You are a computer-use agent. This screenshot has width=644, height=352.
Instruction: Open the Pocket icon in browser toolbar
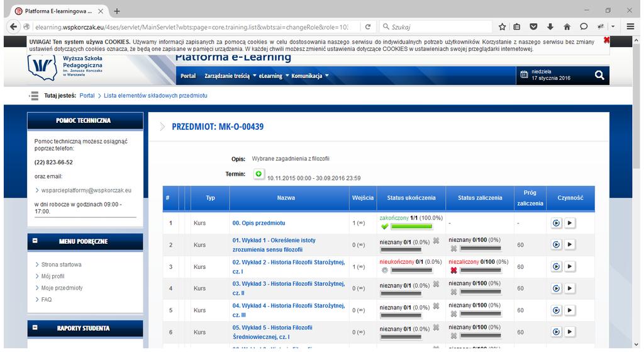(x=533, y=26)
